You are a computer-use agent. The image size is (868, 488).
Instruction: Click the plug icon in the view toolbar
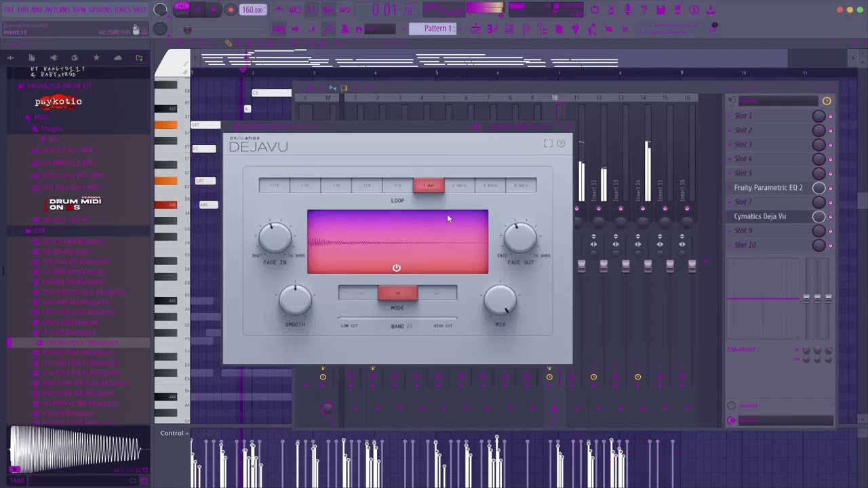click(576, 28)
